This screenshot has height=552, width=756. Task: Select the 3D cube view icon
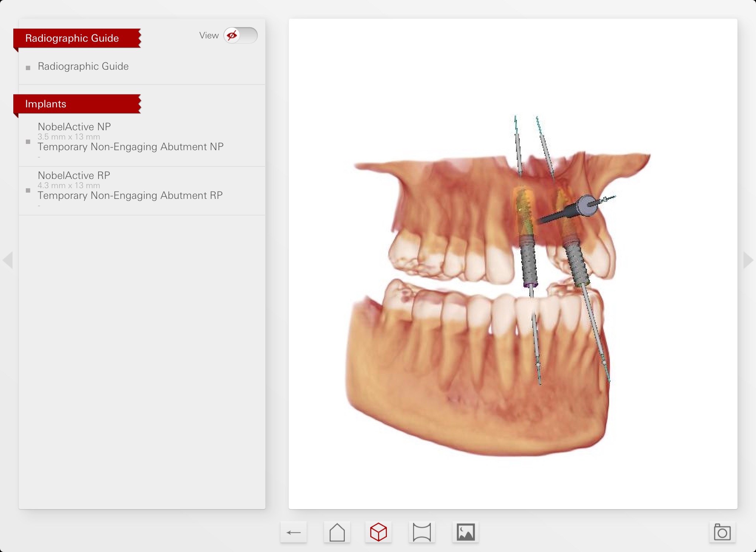(x=378, y=532)
